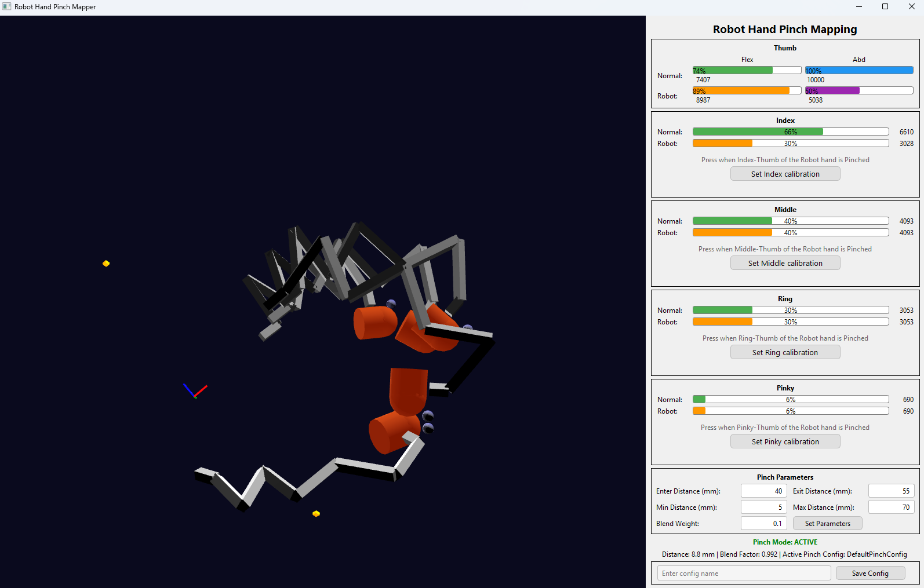Click the Blend Weight input box
The image size is (924, 588).
click(x=763, y=524)
